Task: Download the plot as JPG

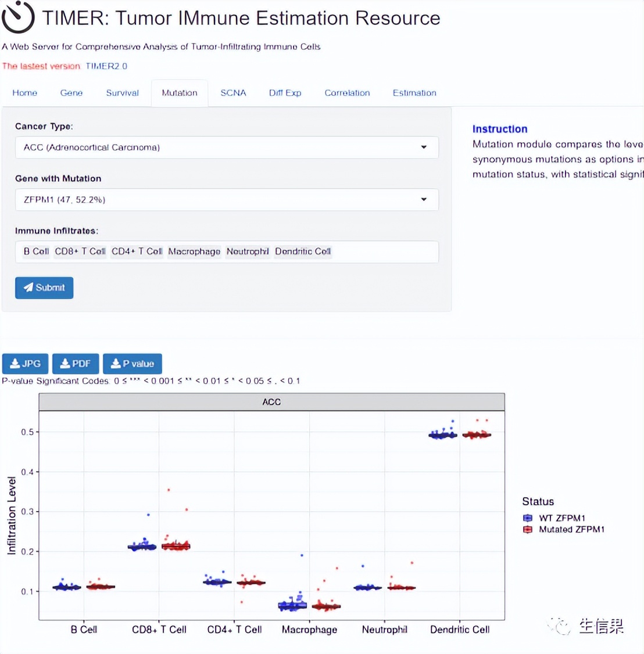Action: pyautogui.click(x=25, y=363)
